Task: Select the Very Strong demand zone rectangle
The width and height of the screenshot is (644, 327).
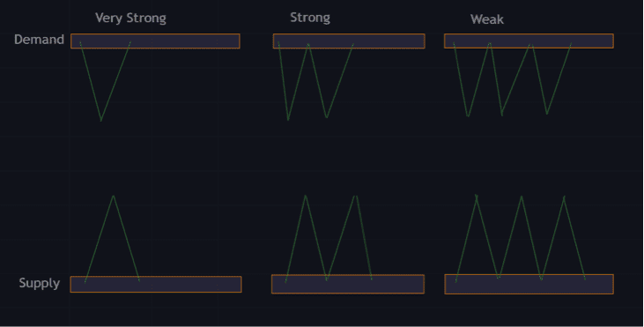Action: (x=155, y=41)
